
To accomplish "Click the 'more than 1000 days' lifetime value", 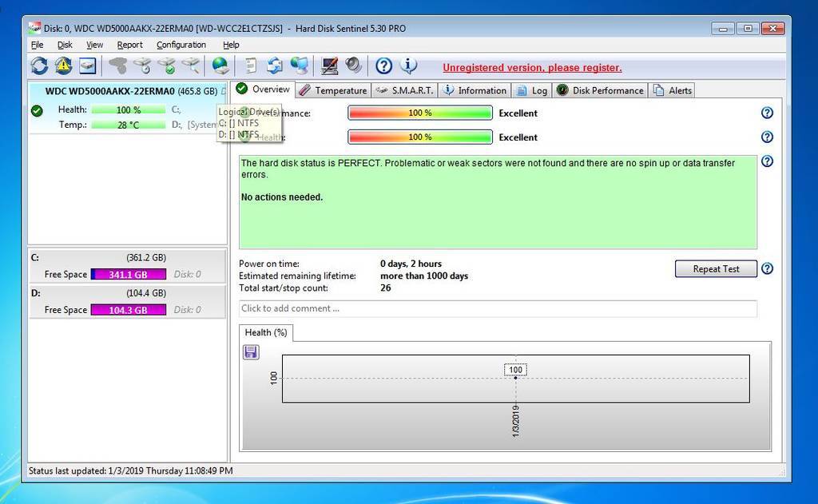I will coord(424,276).
